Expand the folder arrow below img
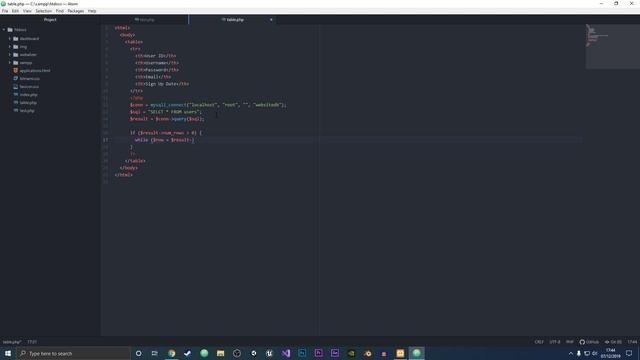This screenshot has width=640, height=360. point(10,55)
